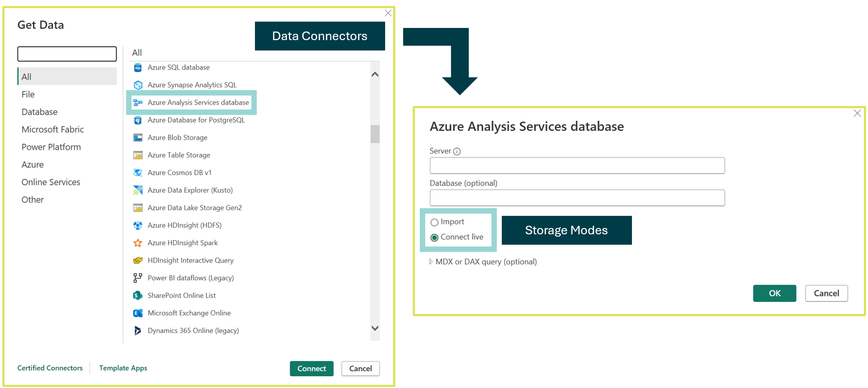
Task: Click the Server input field
Action: pos(577,166)
